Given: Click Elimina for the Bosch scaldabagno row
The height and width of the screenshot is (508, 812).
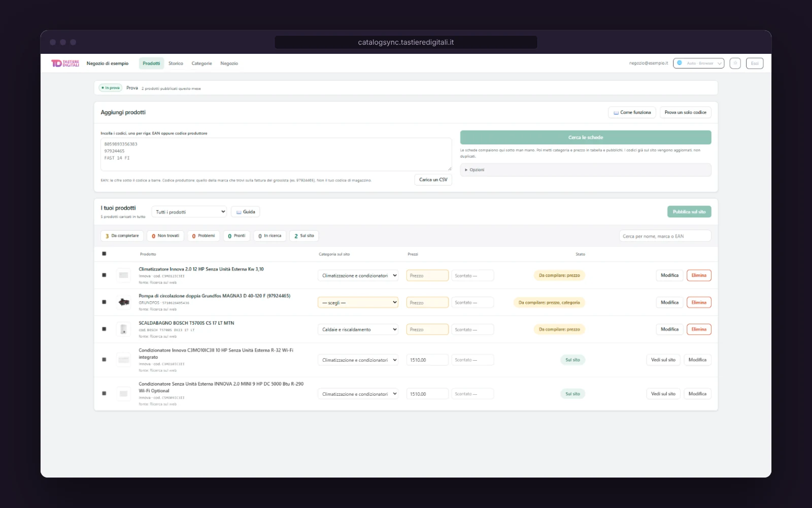Looking at the screenshot, I should point(699,329).
